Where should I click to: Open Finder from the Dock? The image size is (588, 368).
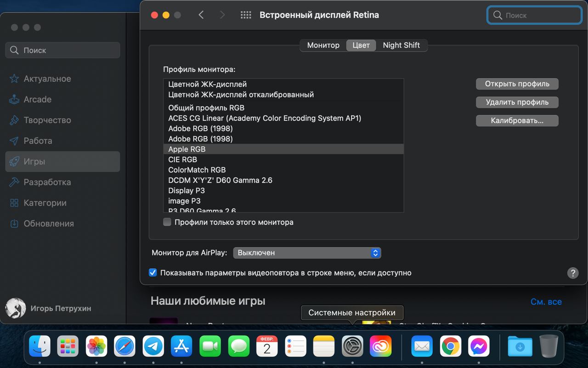40,346
